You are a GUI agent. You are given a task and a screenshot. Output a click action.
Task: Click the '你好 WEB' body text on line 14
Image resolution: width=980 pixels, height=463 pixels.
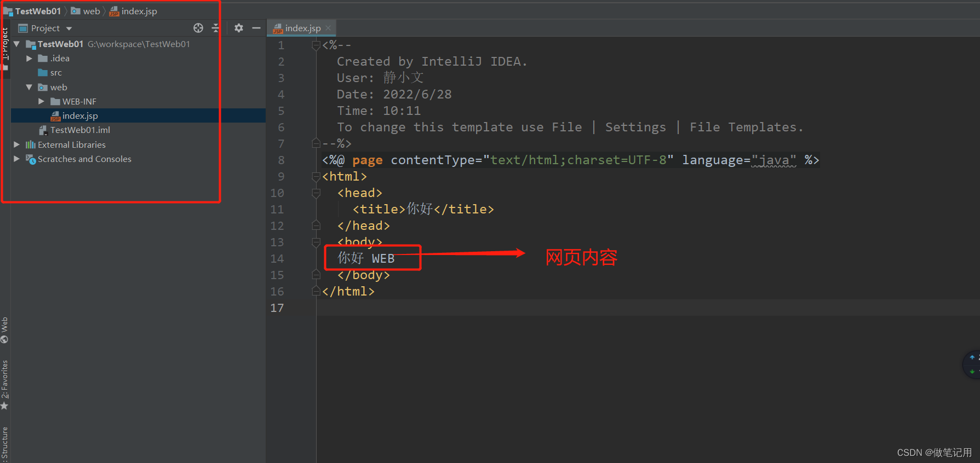point(366,258)
